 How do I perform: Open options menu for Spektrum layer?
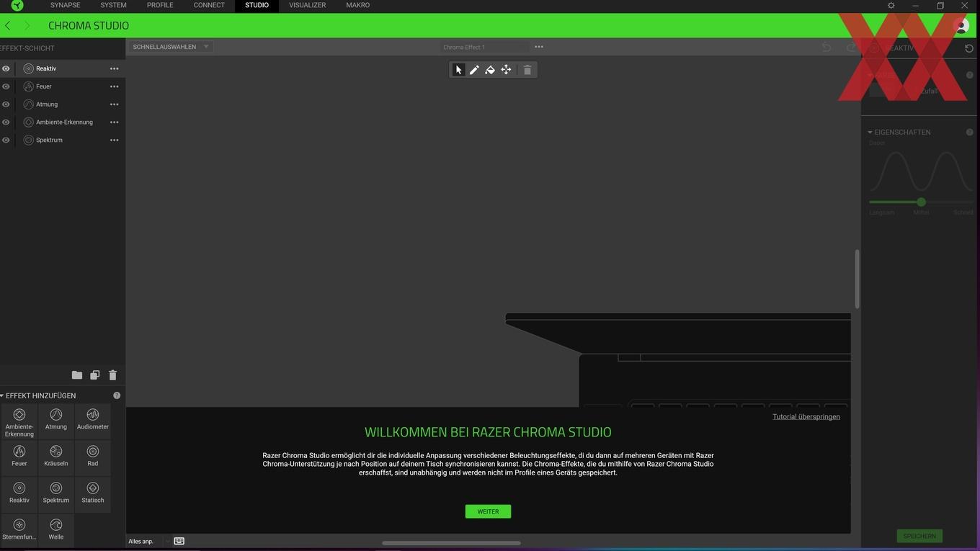pyautogui.click(x=114, y=140)
